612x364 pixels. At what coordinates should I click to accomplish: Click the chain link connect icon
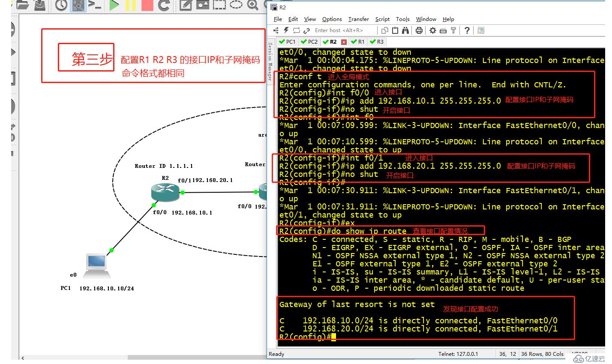pos(306,30)
